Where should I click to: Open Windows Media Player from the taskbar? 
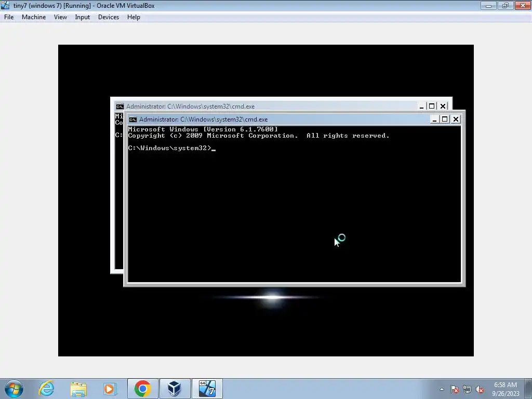pyautogui.click(x=110, y=389)
